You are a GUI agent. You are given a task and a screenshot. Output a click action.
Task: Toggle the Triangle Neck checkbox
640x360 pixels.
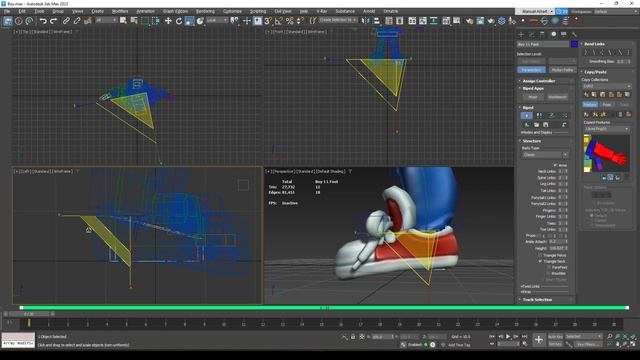coord(540,261)
